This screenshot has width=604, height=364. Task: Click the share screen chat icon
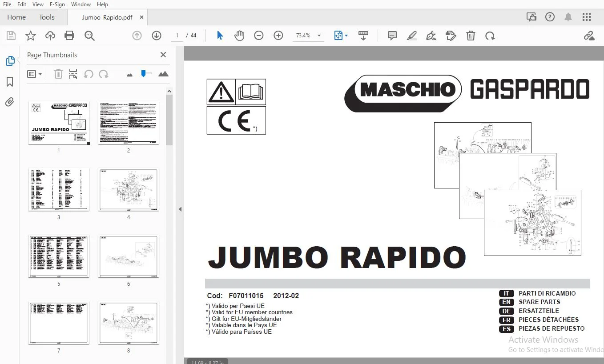click(x=532, y=17)
